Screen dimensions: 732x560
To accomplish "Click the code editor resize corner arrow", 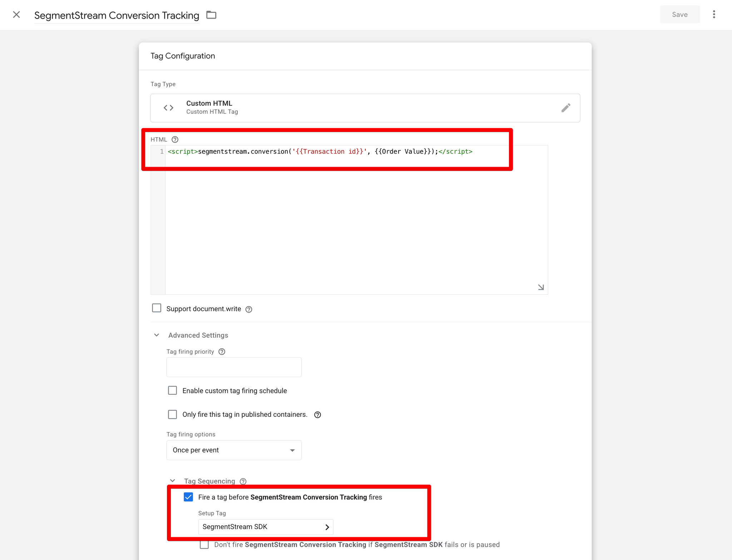I will click(541, 287).
